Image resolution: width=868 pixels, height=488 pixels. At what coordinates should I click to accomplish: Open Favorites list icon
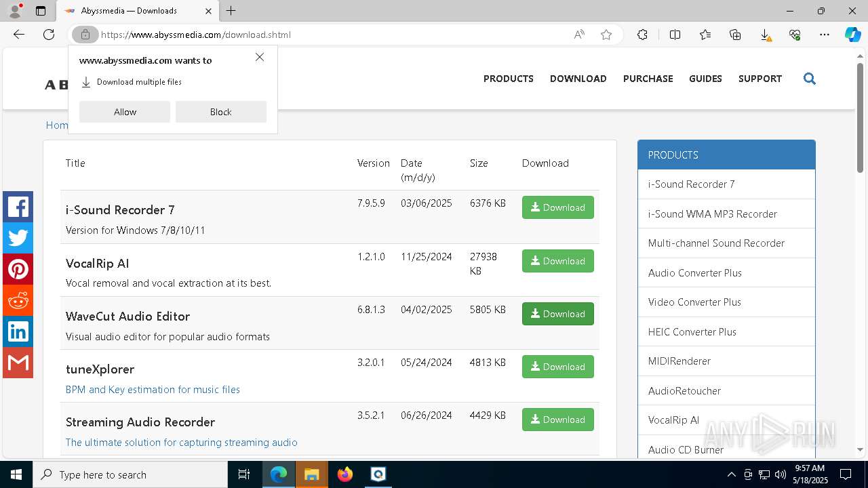[x=705, y=35]
